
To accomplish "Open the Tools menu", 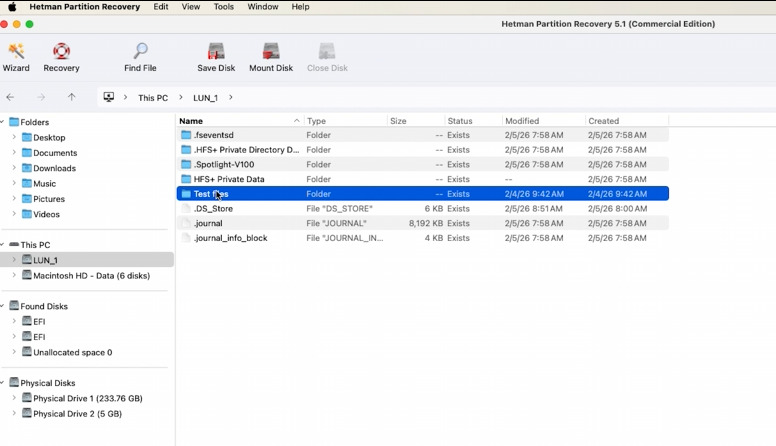I will [224, 7].
